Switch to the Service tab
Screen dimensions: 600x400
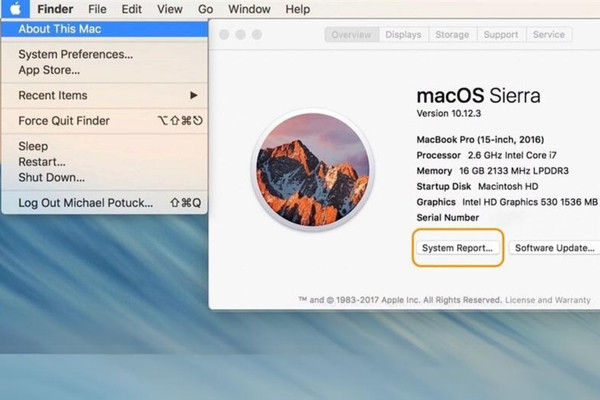click(549, 35)
